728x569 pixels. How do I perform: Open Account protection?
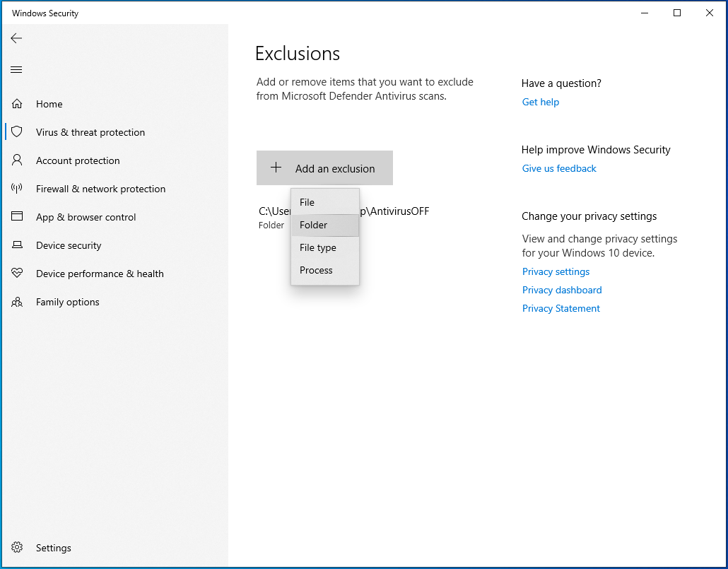coord(77,160)
